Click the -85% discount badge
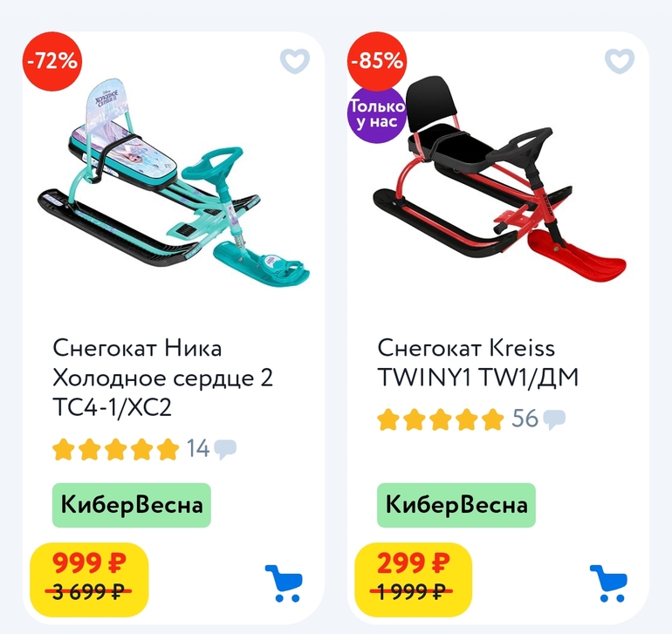Image resolution: width=672 pixels, height=634 pixels. click(377, 61)
